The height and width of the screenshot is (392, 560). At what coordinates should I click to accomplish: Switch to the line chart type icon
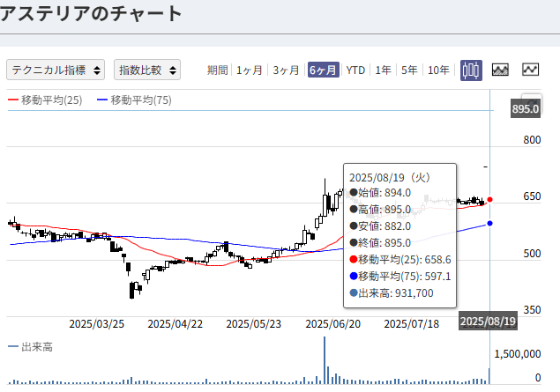click(x=530, y=70)
